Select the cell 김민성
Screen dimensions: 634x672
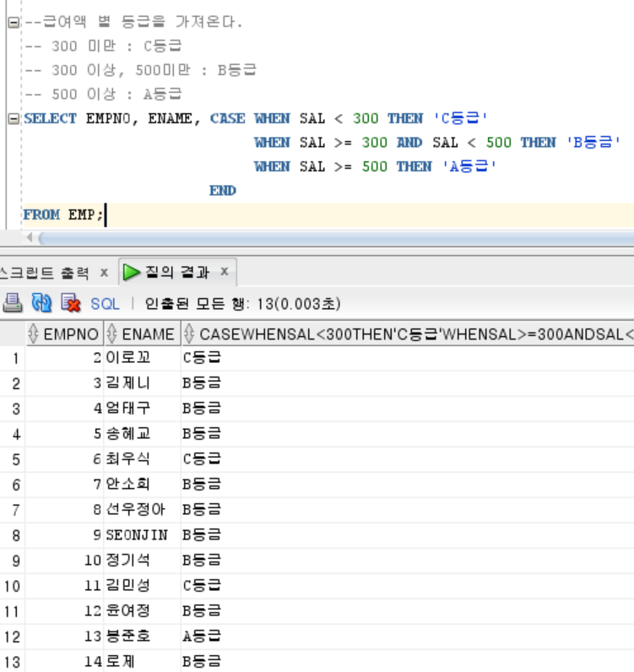click(x=143, y=585)
